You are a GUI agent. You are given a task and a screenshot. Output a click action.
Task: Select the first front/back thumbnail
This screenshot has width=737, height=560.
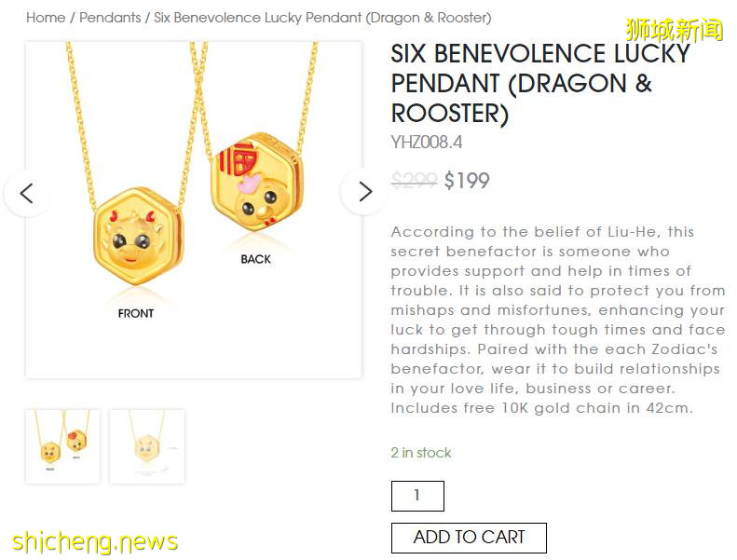coord(62,446)
